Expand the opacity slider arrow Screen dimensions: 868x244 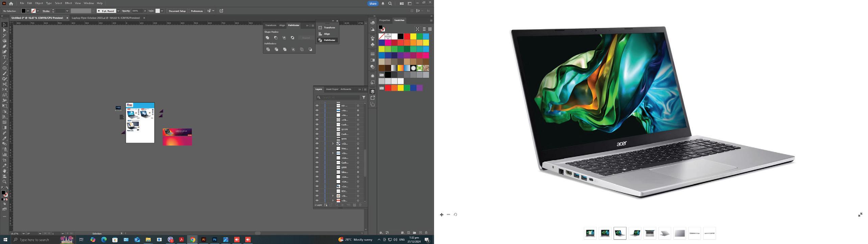145,11
